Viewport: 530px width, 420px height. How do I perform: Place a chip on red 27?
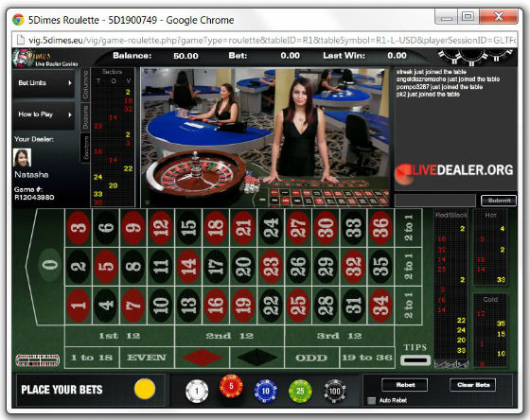[x=298, y=228]
